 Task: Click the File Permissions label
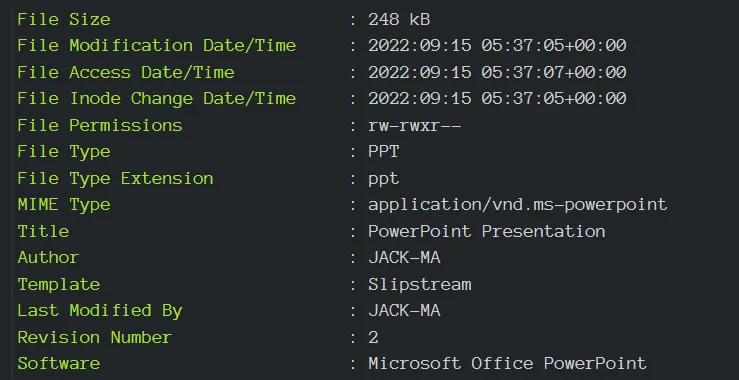click(99, 125)
